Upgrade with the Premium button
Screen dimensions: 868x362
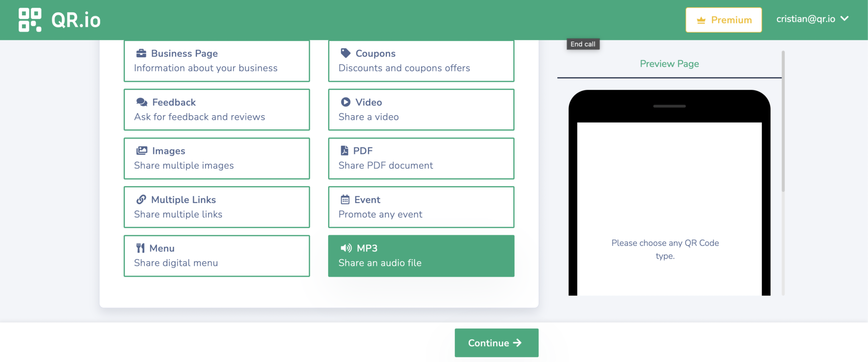point(723,20)
